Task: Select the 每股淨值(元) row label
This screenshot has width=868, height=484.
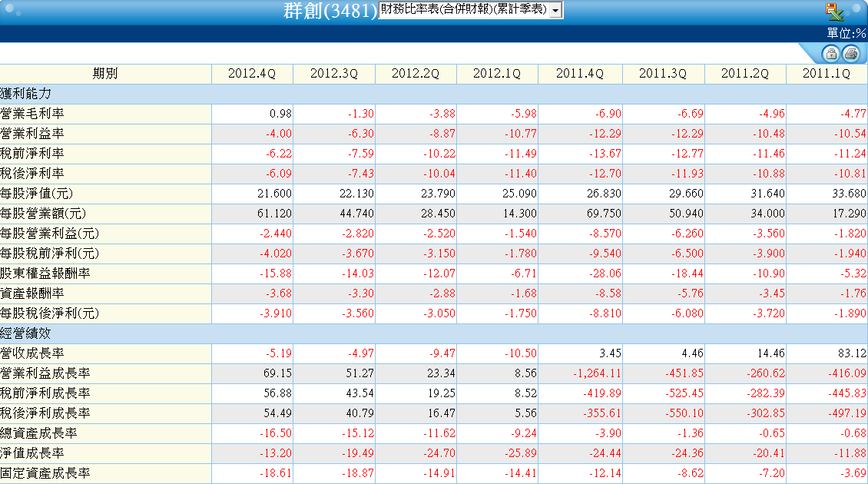Action: 37,194
